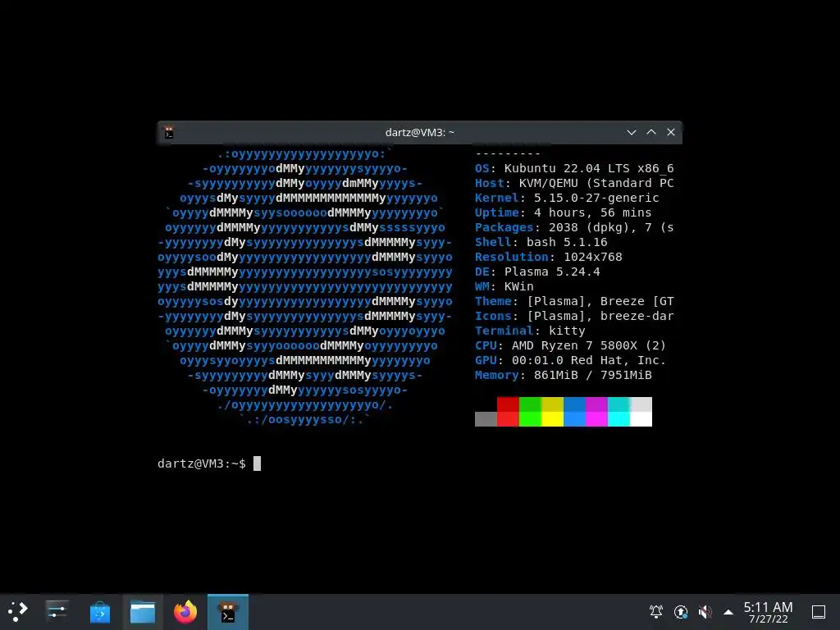The width and height of the screenshot is (840, 630).
Task: Click the GPU Red Hat line
Action: (571, 360)
